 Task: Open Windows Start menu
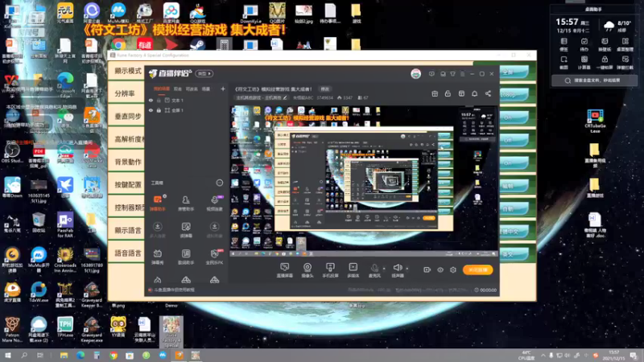[x=7, y=356]
